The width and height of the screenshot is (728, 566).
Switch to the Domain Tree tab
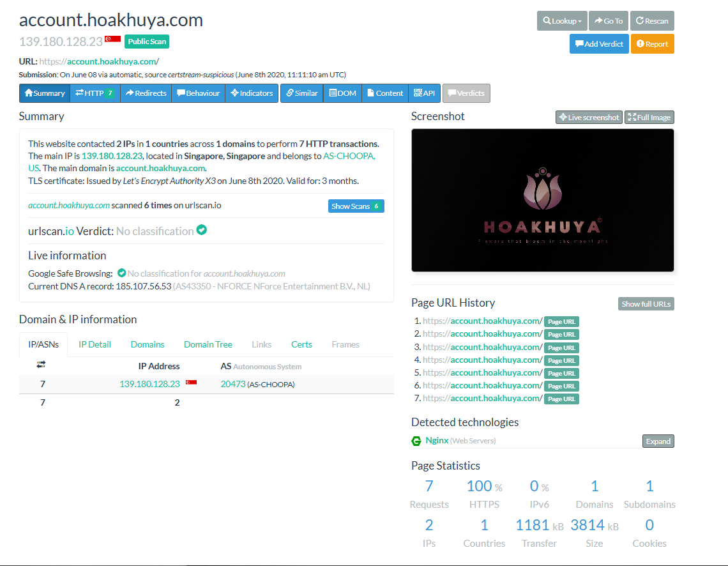(208, 344)
